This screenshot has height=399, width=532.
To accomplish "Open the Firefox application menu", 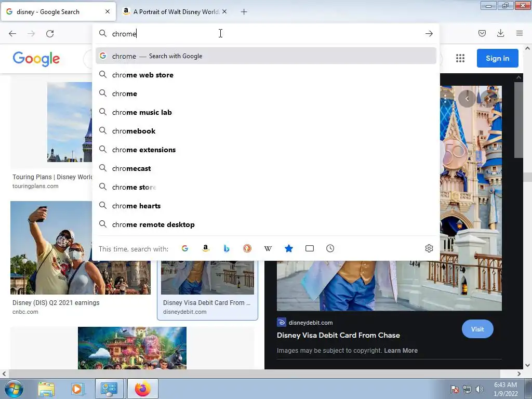I will point(519,33).
